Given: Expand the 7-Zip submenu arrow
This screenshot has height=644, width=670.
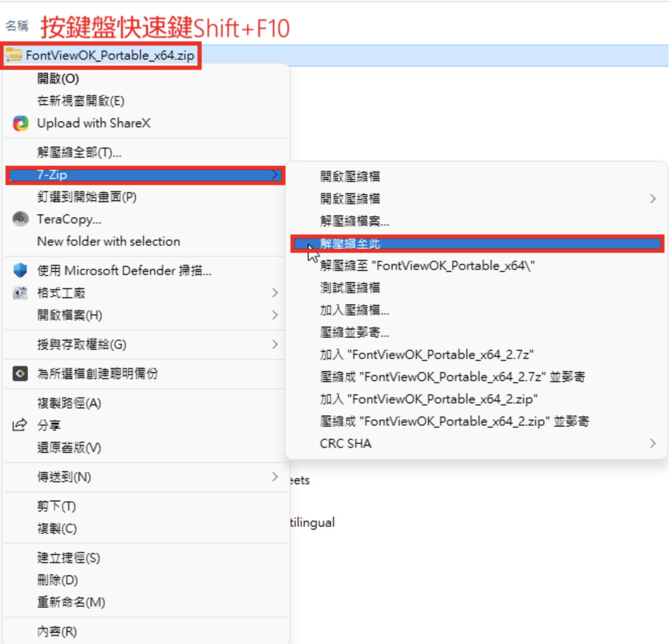Looking at the screenshot, I should [x=275, y=175].
